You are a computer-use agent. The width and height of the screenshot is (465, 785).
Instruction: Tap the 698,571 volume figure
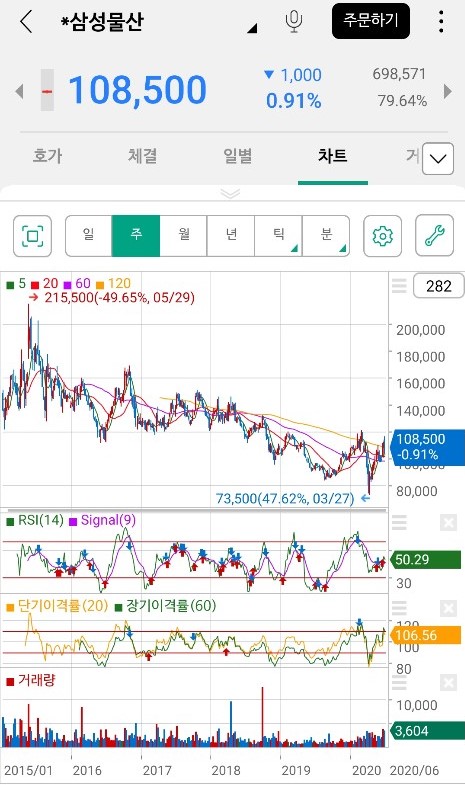pyautogui.click(x=399, y=75)
